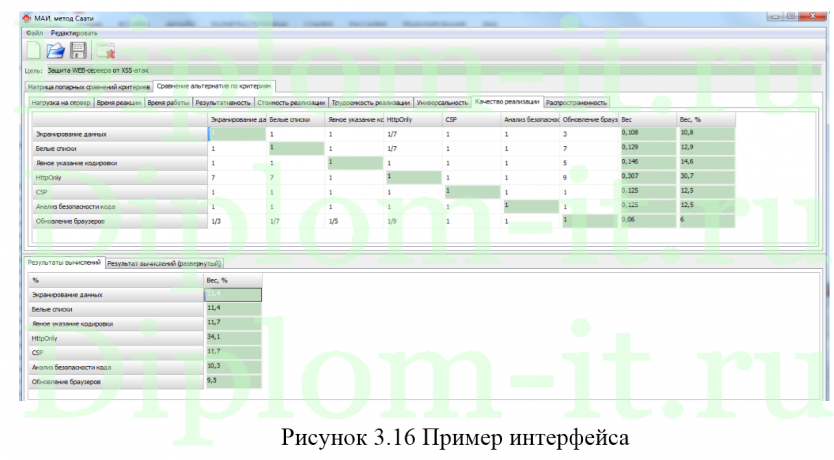Select Экранирование данных in results table
Viewport: 834px width, 460px height.
pos(116,295)
